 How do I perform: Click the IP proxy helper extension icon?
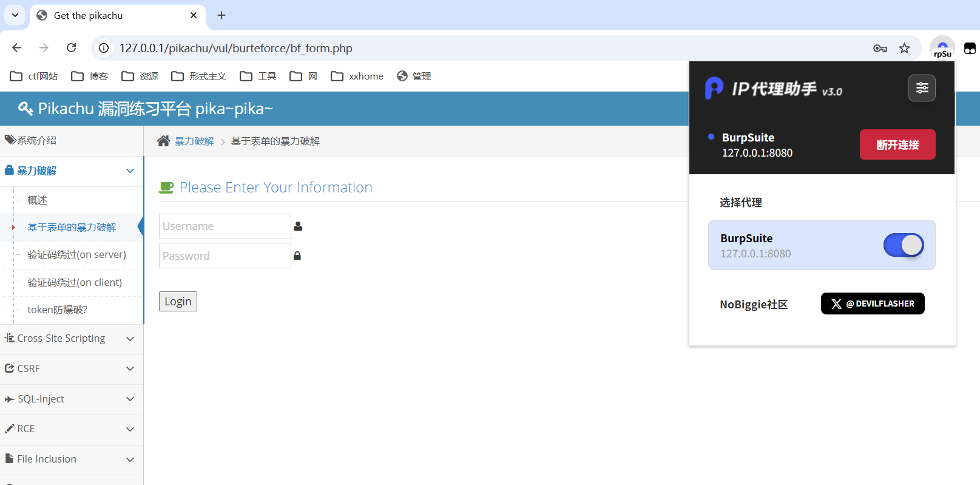point(942,48)
